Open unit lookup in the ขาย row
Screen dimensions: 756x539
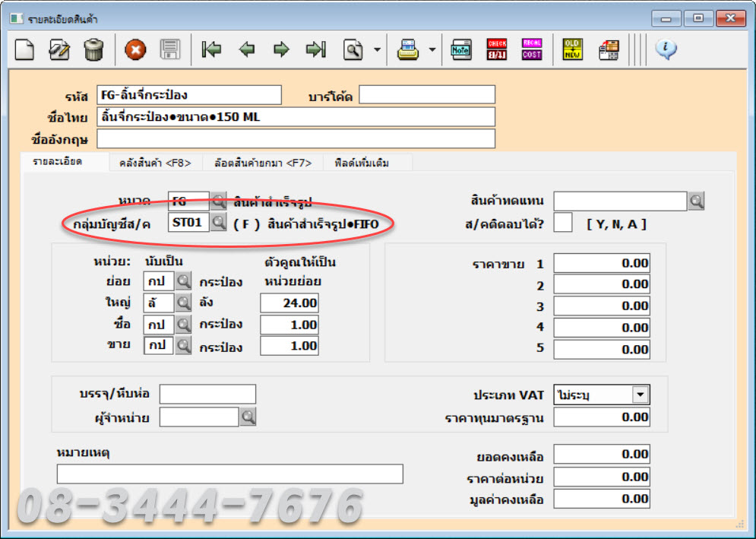tap(183, 345)
